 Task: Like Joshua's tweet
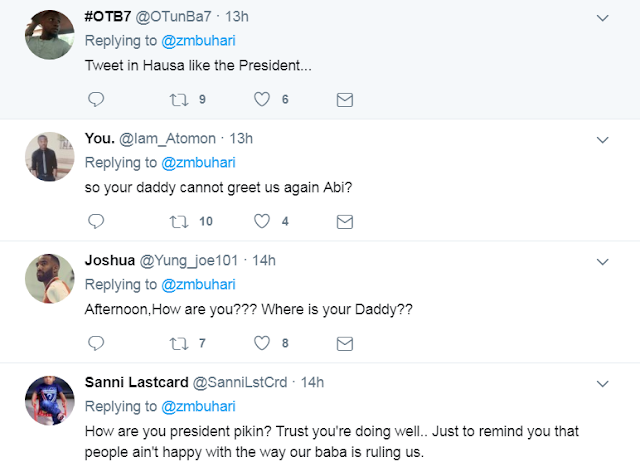pyautogui.click(x=264, y=343)
